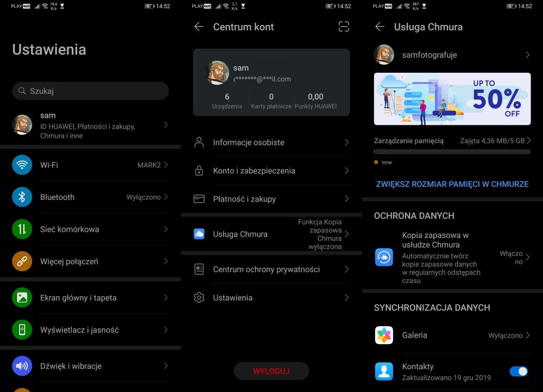Tap the Dźwięk i wibracje speaker icon

(22, 366)
